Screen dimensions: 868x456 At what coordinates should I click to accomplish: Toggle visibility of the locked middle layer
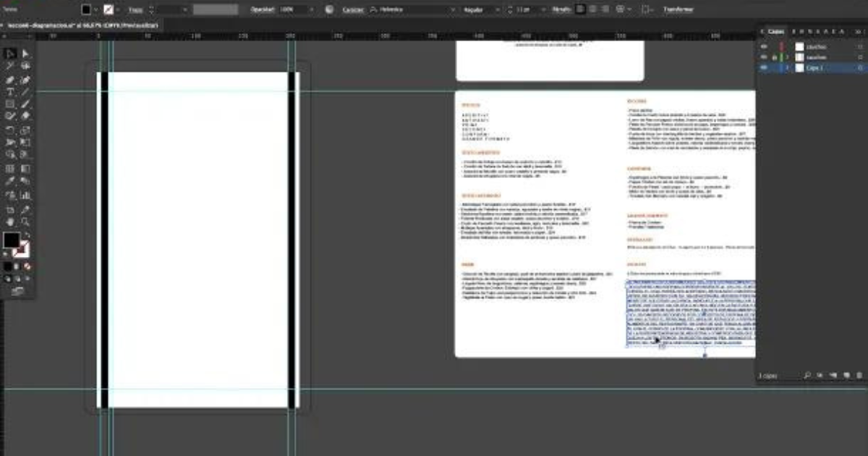click(x=765, y=56)
